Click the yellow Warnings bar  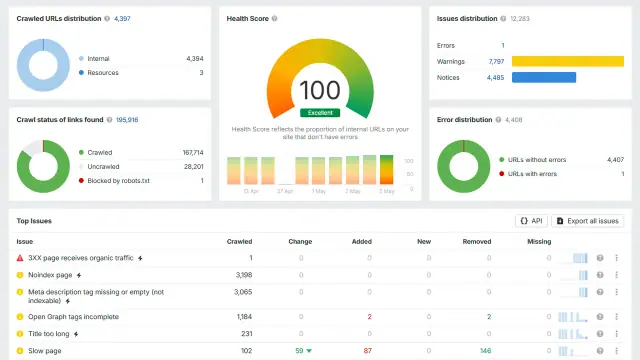(x=568, y=61)
